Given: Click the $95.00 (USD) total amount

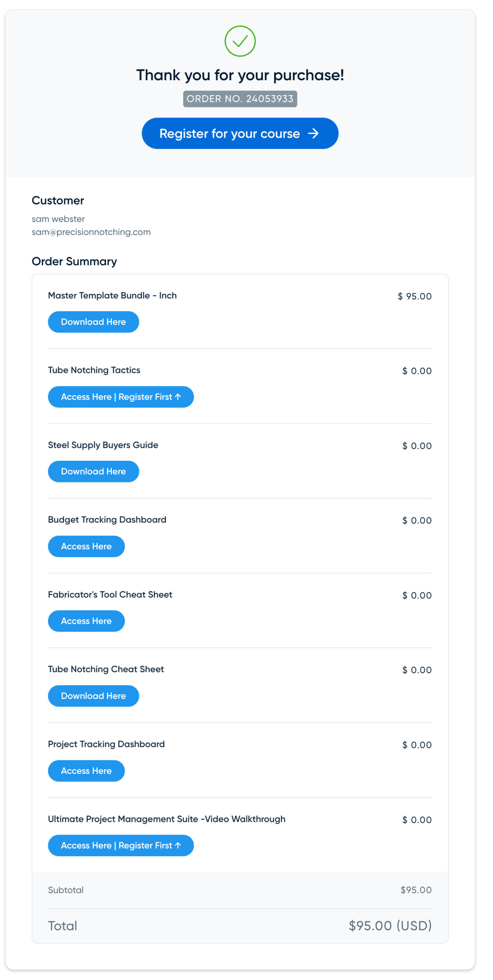Looking at the screenshot, I should (x=390, y=926).
